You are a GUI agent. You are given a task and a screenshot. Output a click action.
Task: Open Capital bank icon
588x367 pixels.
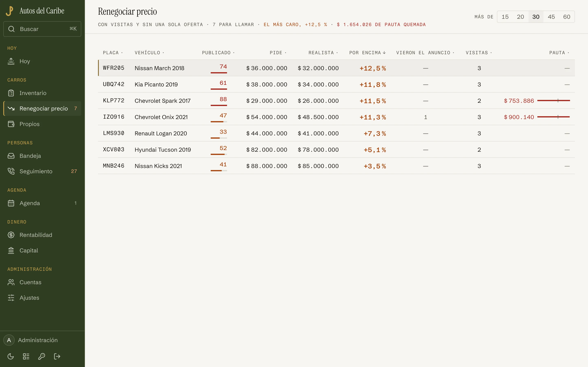click(x=11, y=250)
